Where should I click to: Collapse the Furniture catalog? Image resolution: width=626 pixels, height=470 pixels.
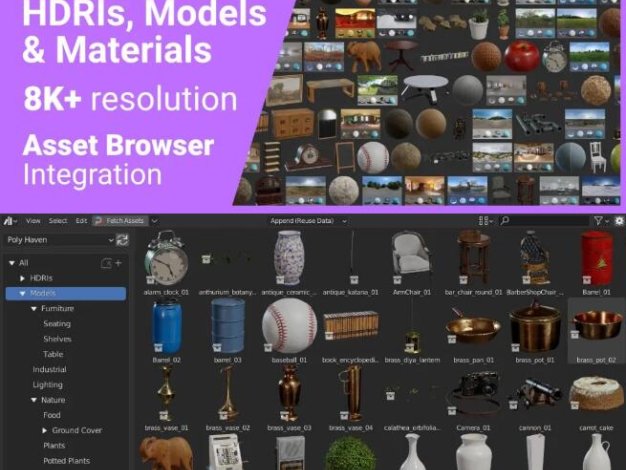click(34, 309)
